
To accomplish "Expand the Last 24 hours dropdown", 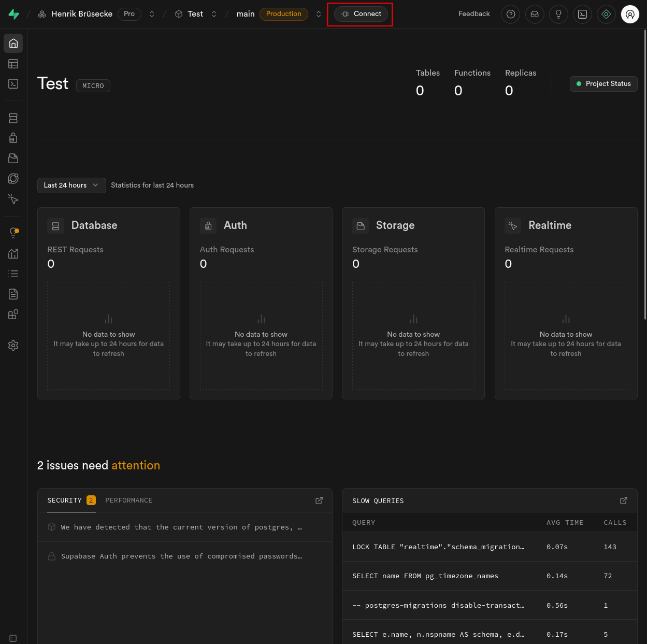I will coord(71,185).
